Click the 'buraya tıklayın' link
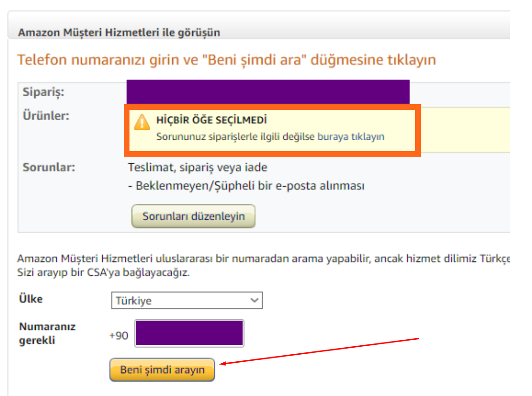The height and width of the screenshot is (396, 532). coord(351,137)
